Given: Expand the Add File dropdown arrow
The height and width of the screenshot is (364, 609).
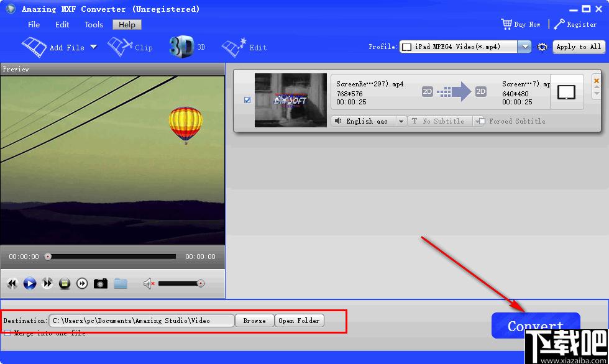Looking at the screenshot, I should (93, 47).
